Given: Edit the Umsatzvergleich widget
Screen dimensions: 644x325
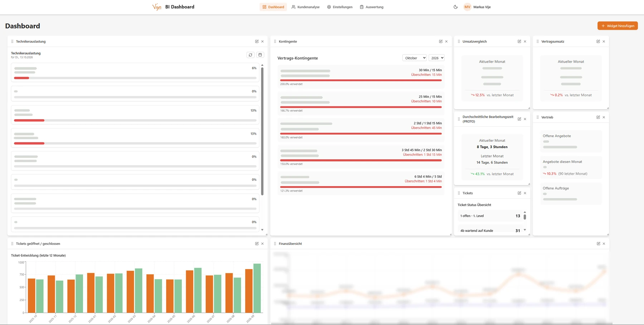Looking at the screenshot, I should (519, 42).
